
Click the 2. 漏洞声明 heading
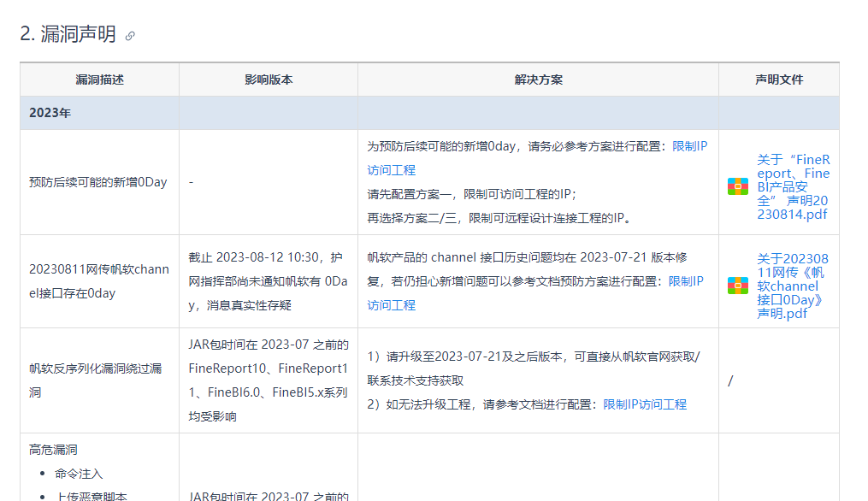coord(68,34)
